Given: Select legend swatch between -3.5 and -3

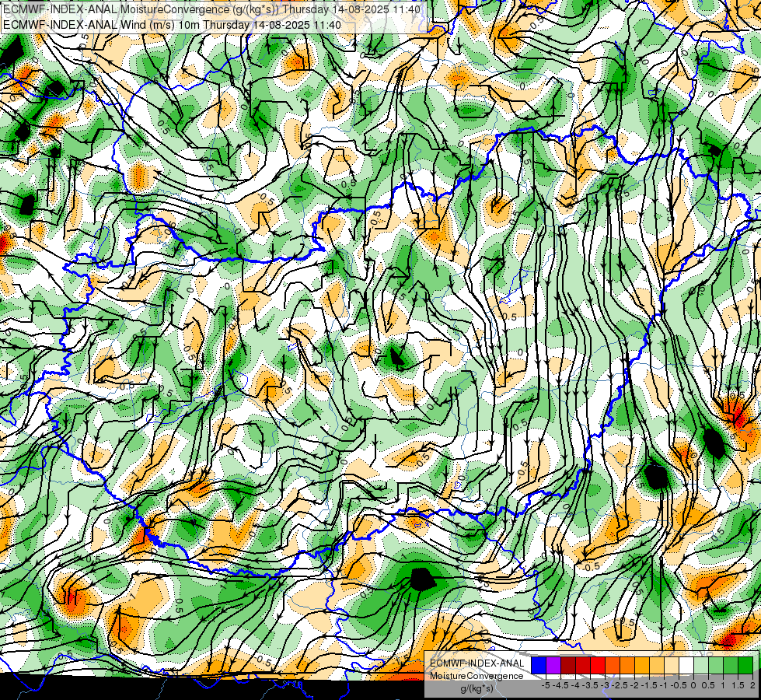Looking at the screenshot, I should pyautogui.click(x=598, y=665).
